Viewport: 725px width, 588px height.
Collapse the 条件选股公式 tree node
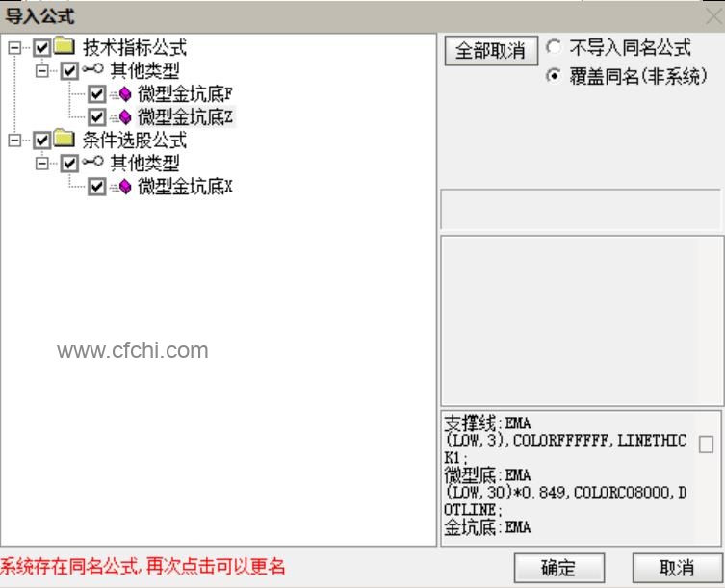pos(14,141)
